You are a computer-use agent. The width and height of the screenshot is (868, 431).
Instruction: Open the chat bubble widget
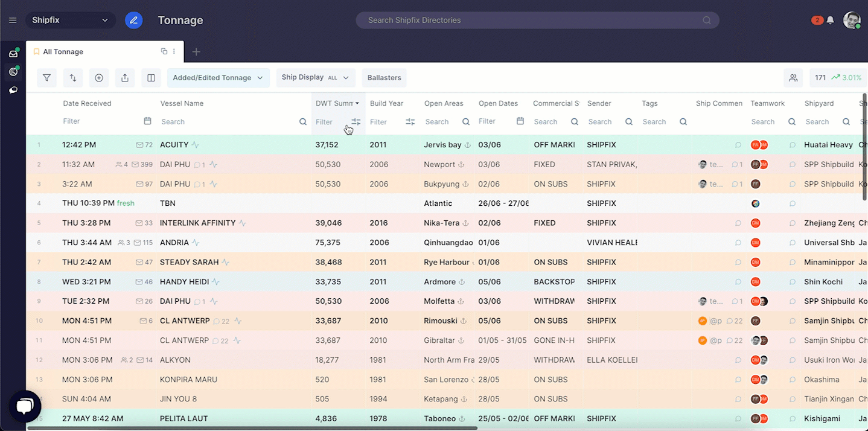point(25,406)
